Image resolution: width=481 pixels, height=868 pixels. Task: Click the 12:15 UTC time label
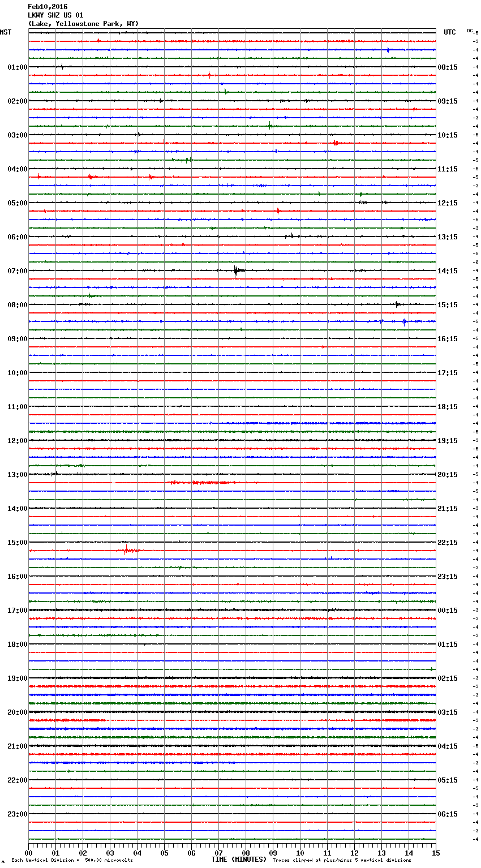tap(448, 203)
